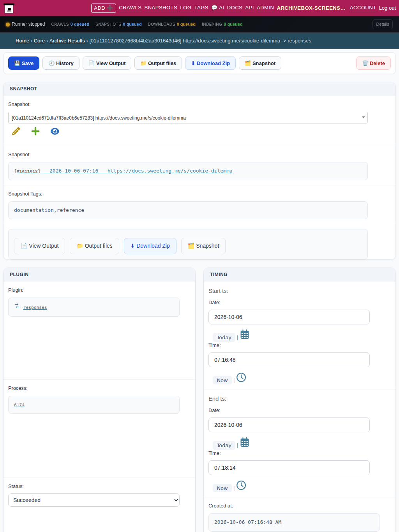Open Archive Results breadcrumb link
The image size is (399, 532).
[67, 41]
